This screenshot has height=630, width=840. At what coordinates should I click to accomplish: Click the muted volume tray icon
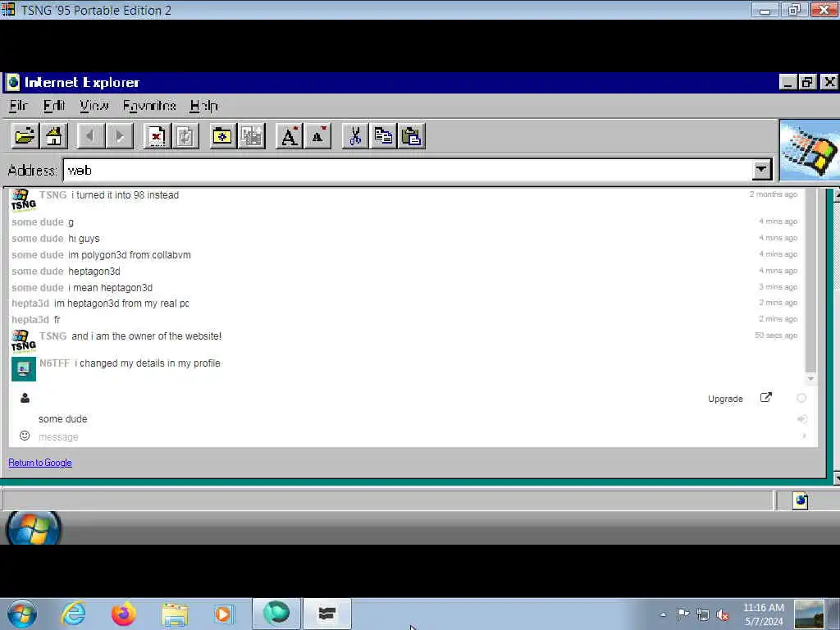pyautogui.click(x=723, y=615)
